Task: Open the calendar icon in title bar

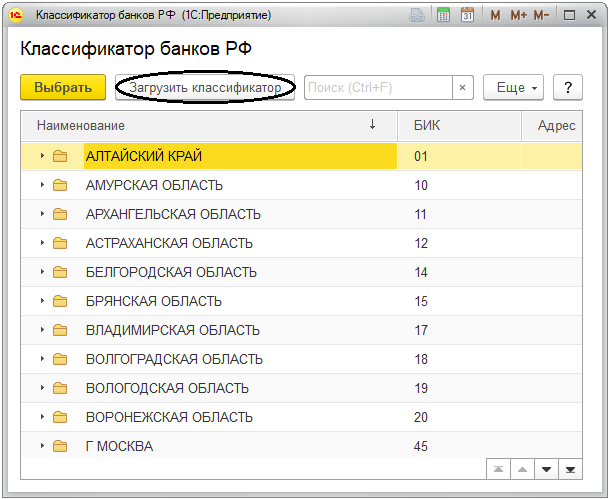Action: point(467,15)
